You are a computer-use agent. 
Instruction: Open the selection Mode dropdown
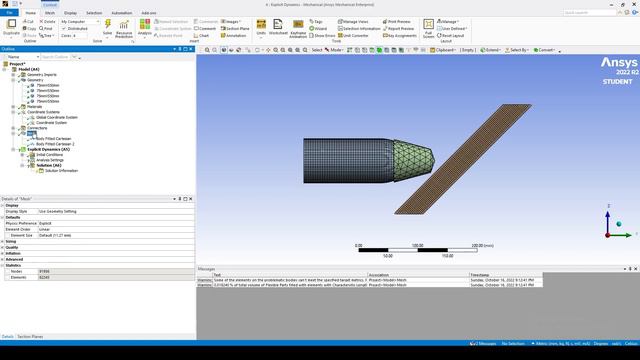pyautogui.click(x=334, y=50)
